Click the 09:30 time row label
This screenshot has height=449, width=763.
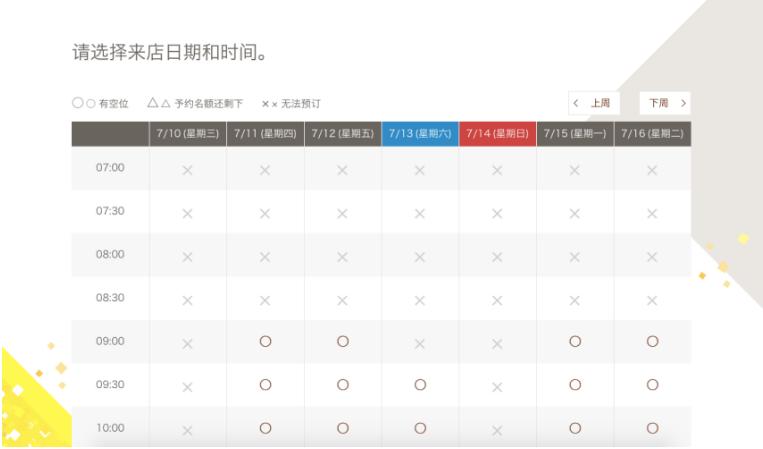coord(110,384)
